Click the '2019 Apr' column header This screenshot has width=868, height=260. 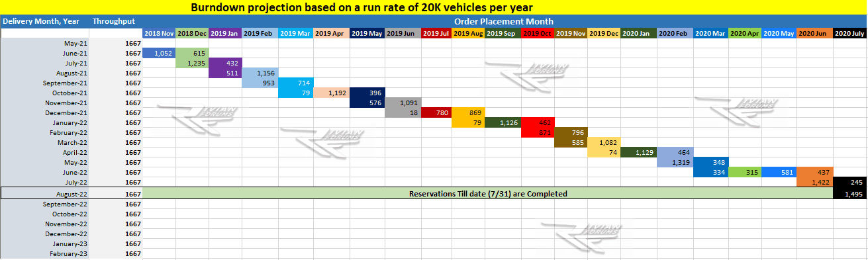coord(331,32)
